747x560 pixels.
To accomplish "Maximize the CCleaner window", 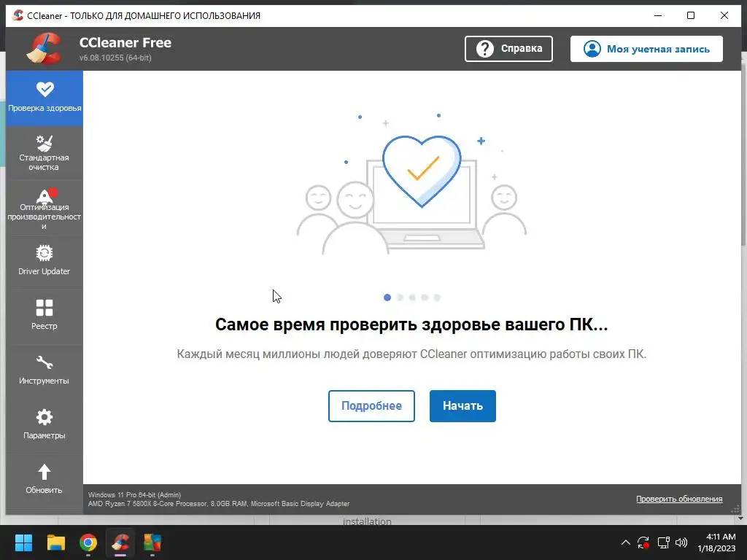I will [691, 16].
